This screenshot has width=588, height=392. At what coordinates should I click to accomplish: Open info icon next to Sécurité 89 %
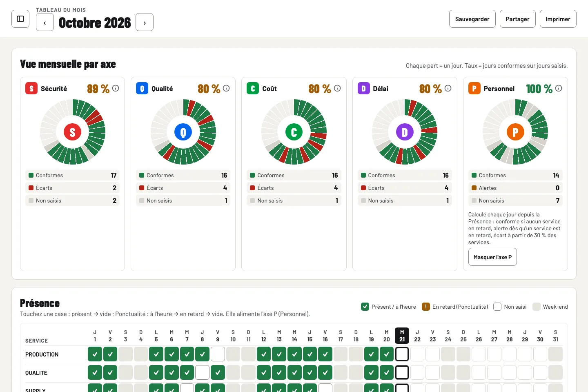coord(116,88)
